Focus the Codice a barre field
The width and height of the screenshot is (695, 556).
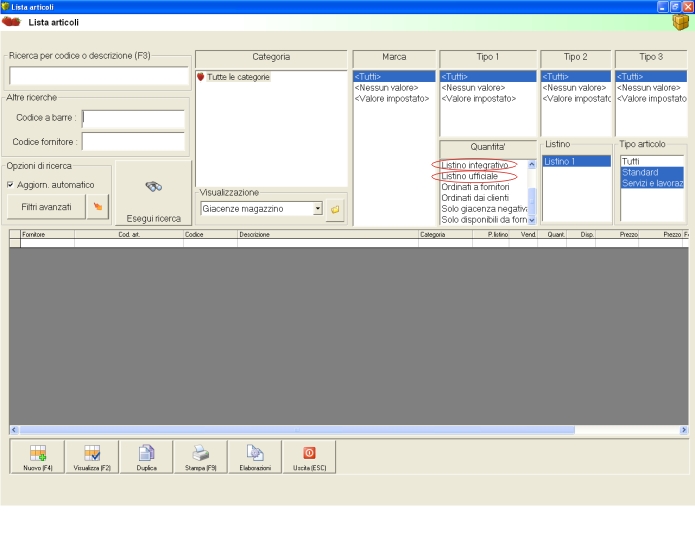tap(133, 118)
